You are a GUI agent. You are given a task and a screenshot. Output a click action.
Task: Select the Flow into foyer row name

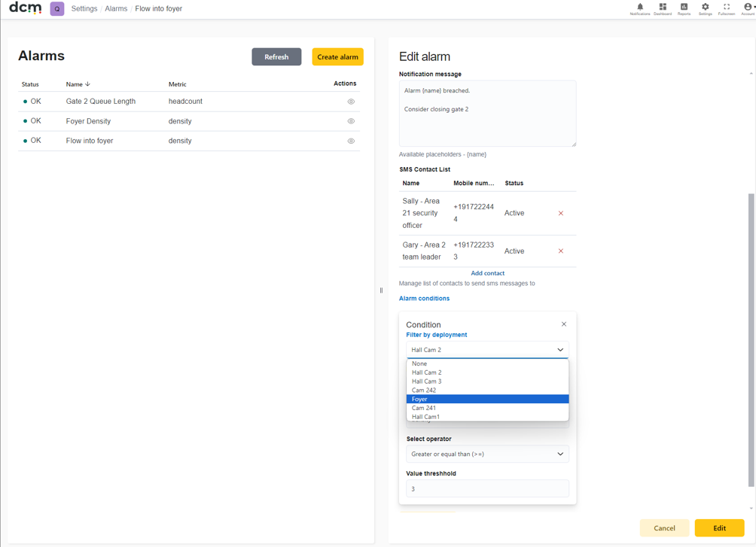[90, 141]
